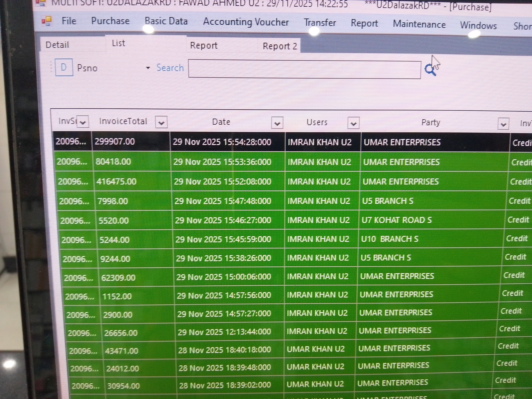Open the Maintenance menu

click(x=419, y=24)
